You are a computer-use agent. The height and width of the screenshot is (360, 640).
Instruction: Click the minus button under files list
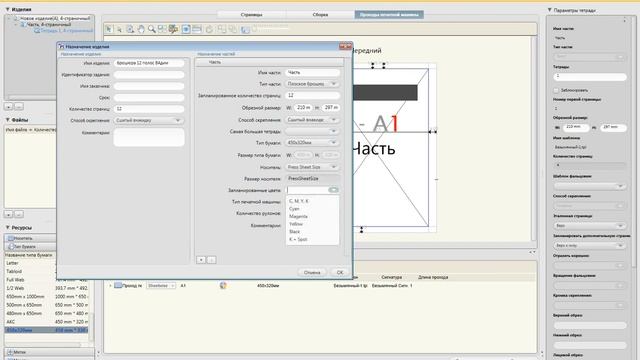click(19, 214)
